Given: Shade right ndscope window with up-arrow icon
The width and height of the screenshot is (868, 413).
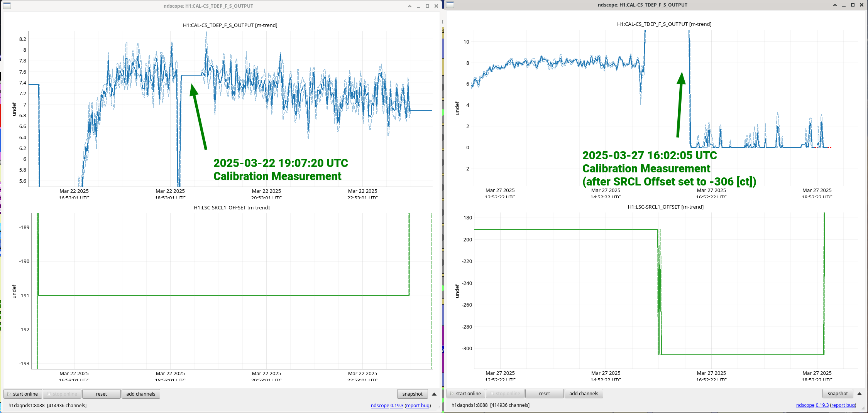Looking at the screenshot, I should 835,5.
